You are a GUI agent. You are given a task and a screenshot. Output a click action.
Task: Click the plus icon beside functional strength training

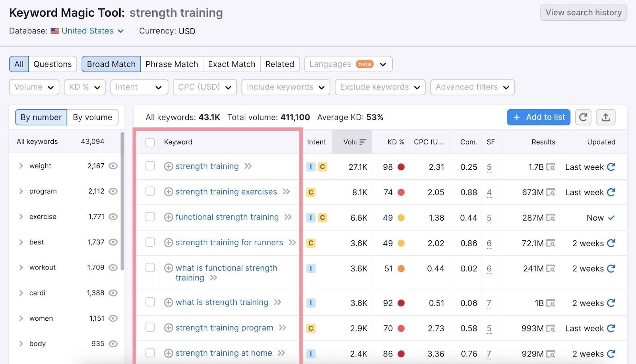(x=168, y=217)
